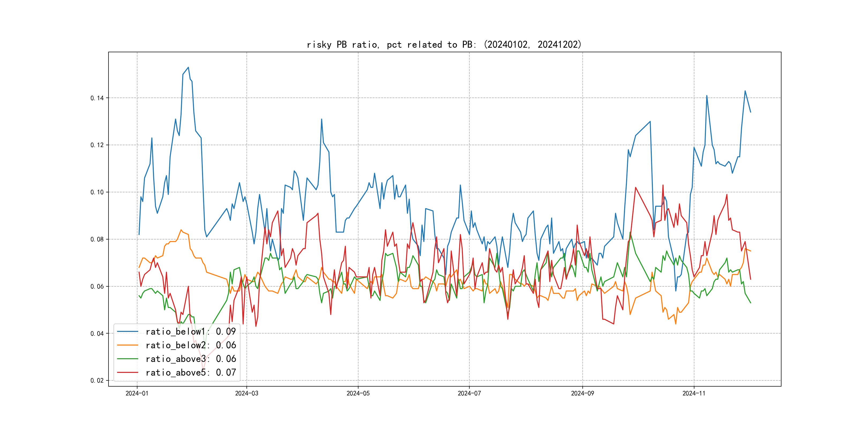The width and height of the screenshot is (868, 434).
Task: Click the 2024-05 x-axis tick label
Action: (x=358, y=393)
